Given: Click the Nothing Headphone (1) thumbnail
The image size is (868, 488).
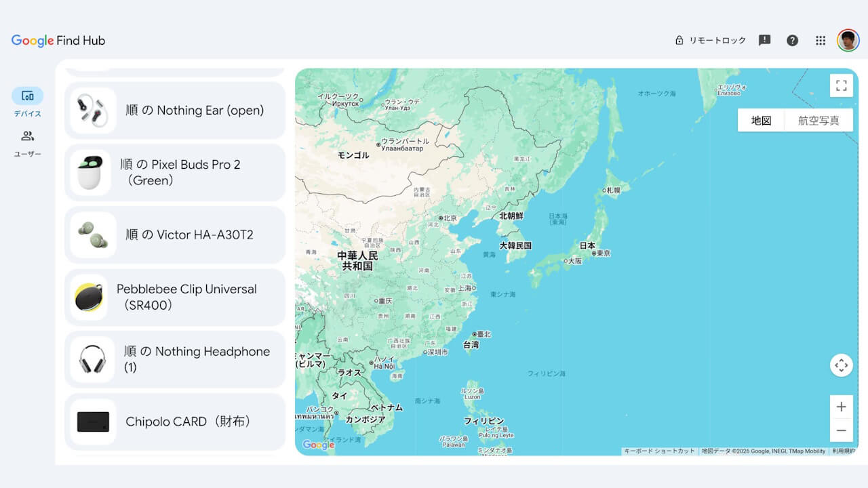Looking at the screenshot, I should (93, 359).
